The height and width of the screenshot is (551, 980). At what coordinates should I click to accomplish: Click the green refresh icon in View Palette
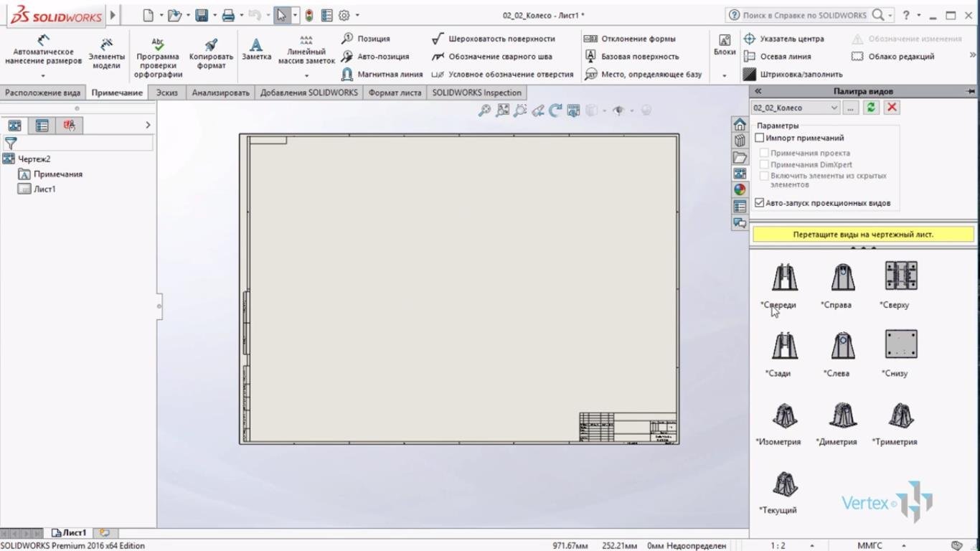(871, 107)
